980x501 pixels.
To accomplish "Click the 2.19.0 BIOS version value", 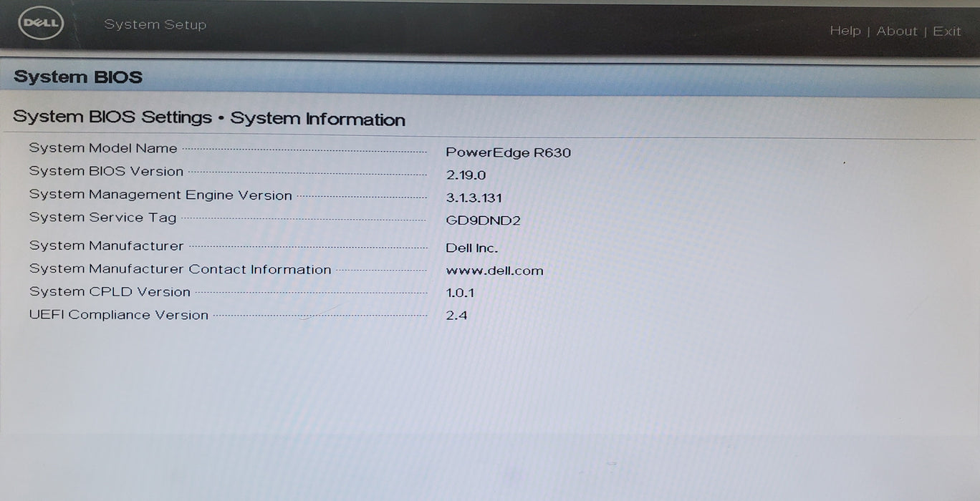I will pos(466,175).
